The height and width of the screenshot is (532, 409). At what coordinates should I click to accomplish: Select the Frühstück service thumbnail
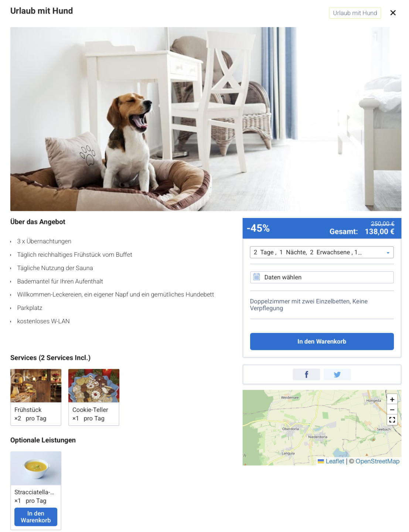tap(36, 385)
